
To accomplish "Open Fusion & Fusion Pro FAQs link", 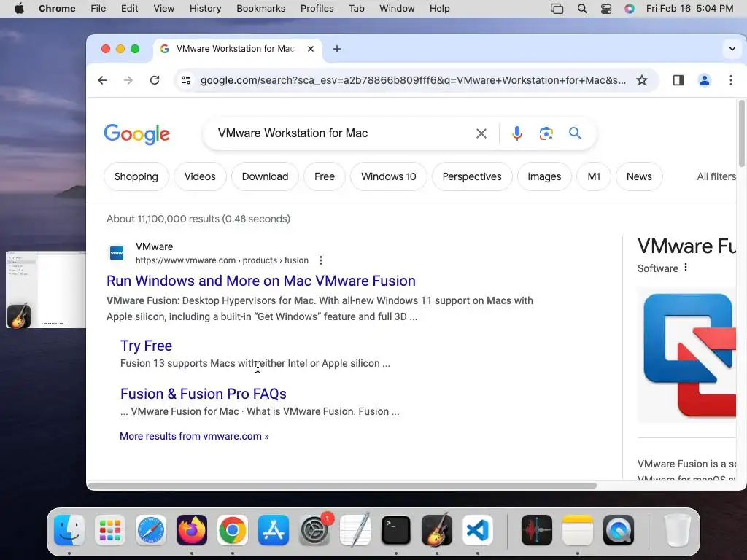I will coord(204,394).
